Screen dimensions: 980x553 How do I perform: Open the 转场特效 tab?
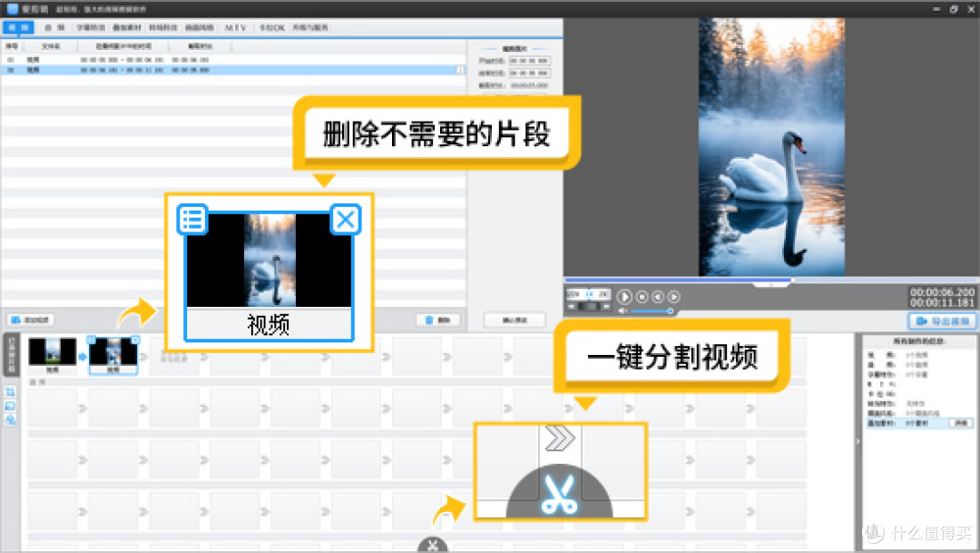(163, 27)
